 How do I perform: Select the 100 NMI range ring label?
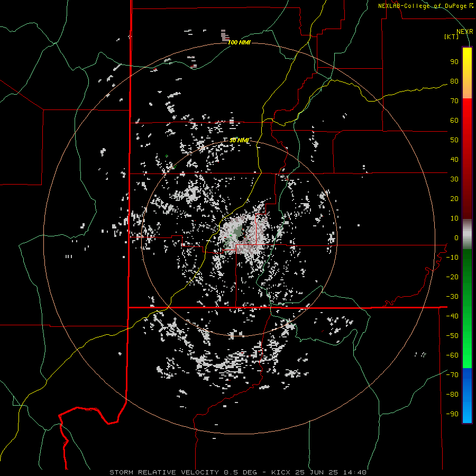click(239, 42)
